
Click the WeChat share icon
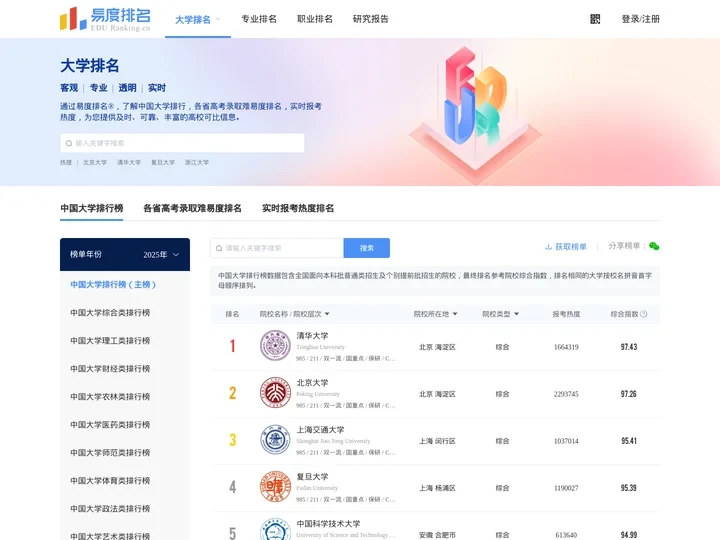pyautogui.click(x=654, y=247)
